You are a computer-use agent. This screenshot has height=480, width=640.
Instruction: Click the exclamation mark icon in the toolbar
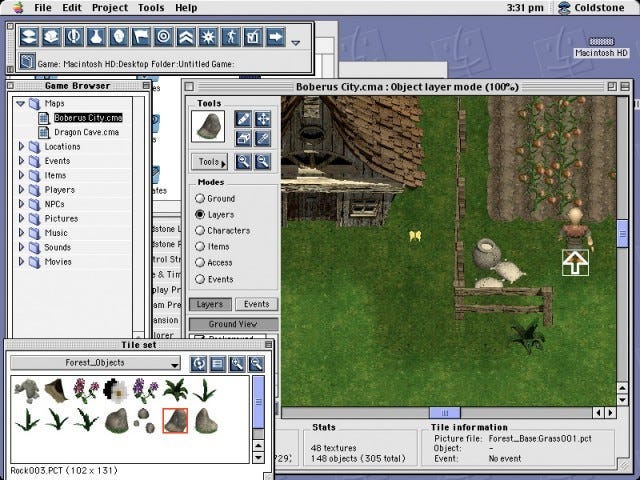(x=73, y=37)
